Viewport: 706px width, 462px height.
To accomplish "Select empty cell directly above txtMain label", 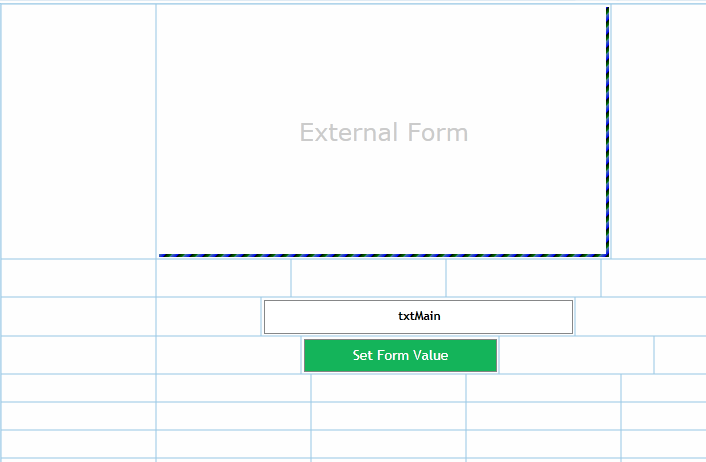I will pyautogui.click(x=369, y=278).
